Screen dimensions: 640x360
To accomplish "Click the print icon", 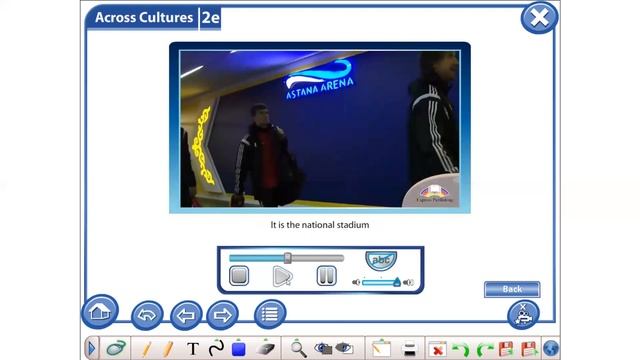I will click(409, 349).
